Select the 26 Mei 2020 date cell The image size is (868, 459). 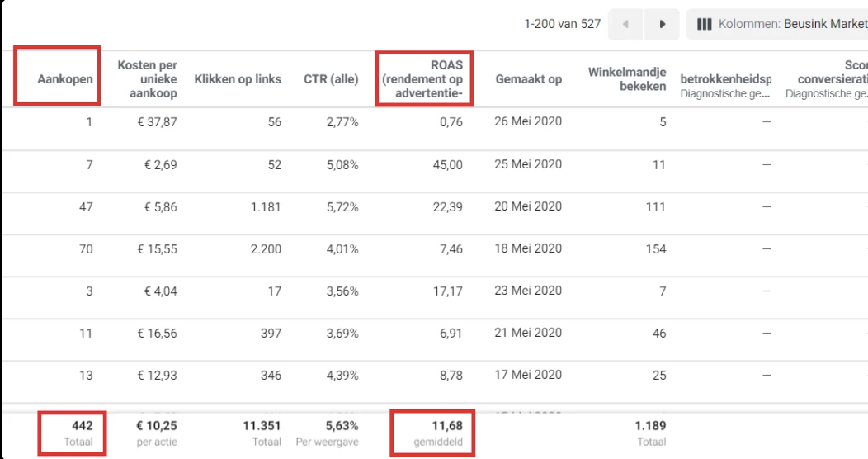pos(528,121)
